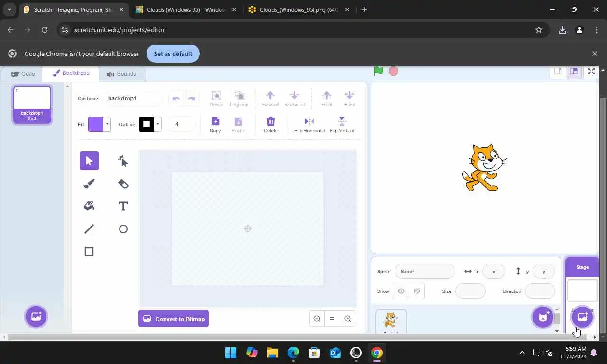This screenshot has width=607, height=364.
Task: Open File Explorer from taskbar
Action: click(272, 353)
